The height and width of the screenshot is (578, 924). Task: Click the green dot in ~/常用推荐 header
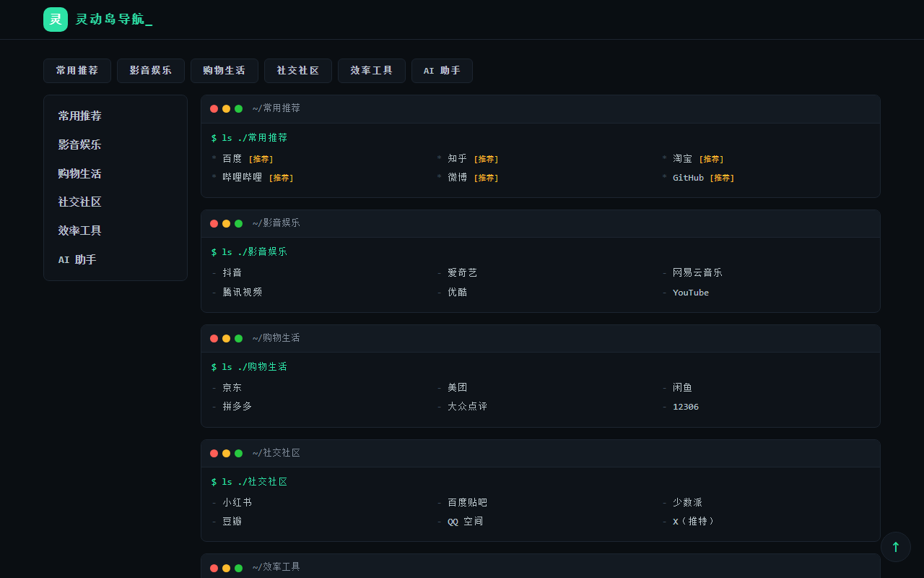click(238, 109)
